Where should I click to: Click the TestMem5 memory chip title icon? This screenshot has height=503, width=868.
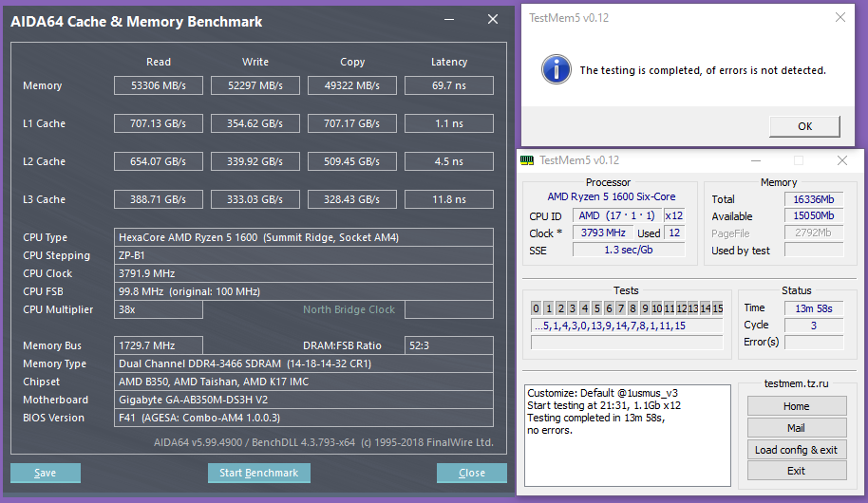[x=527, y=160]
